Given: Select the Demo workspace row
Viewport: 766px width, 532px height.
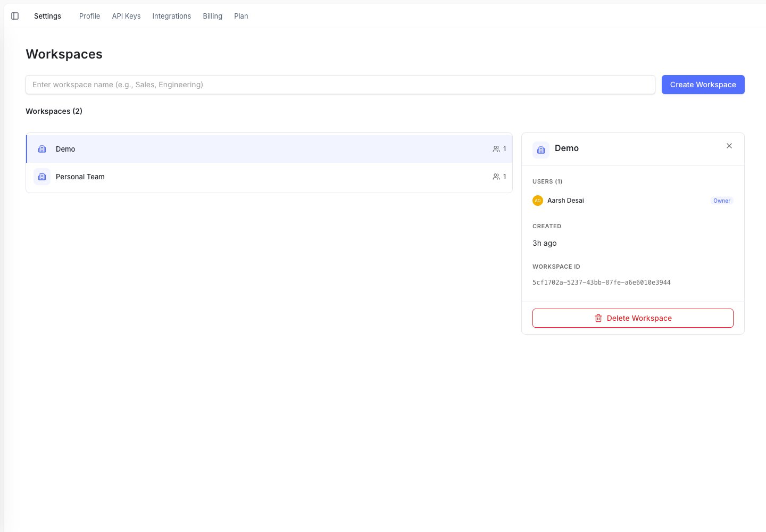Looking at the screenshot, I should tap(269, 149).
